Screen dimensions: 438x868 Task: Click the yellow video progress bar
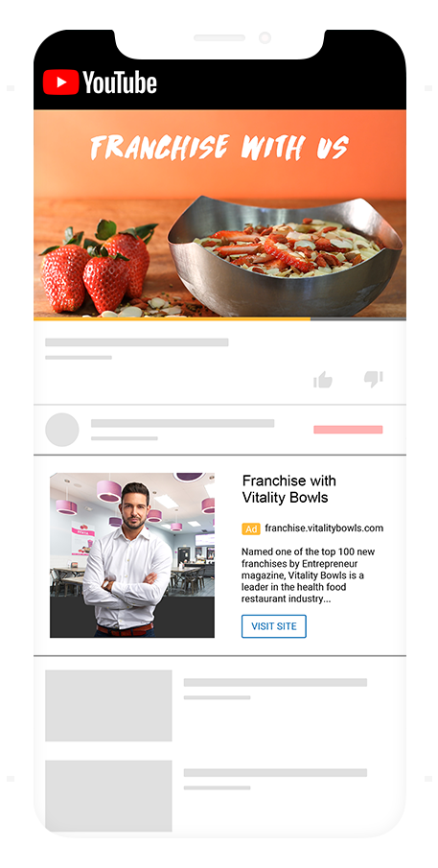(x=172, y=318)
